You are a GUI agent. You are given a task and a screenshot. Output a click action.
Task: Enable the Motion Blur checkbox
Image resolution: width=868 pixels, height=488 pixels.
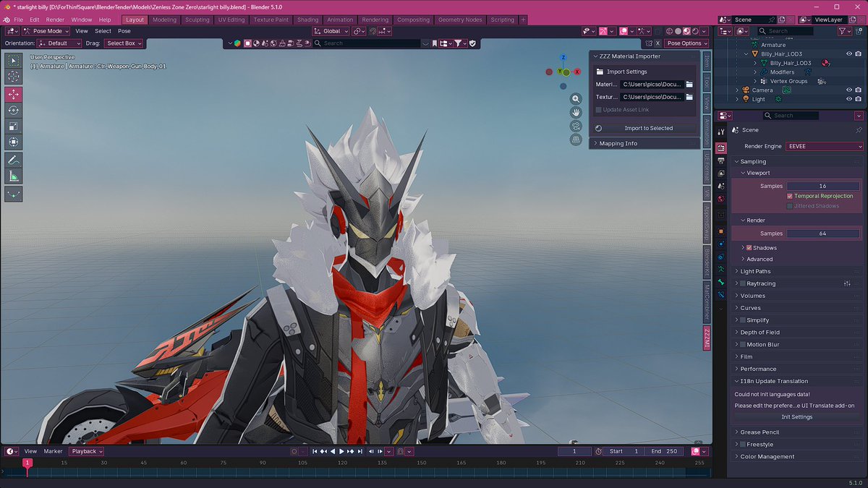(x=743, y=345)
